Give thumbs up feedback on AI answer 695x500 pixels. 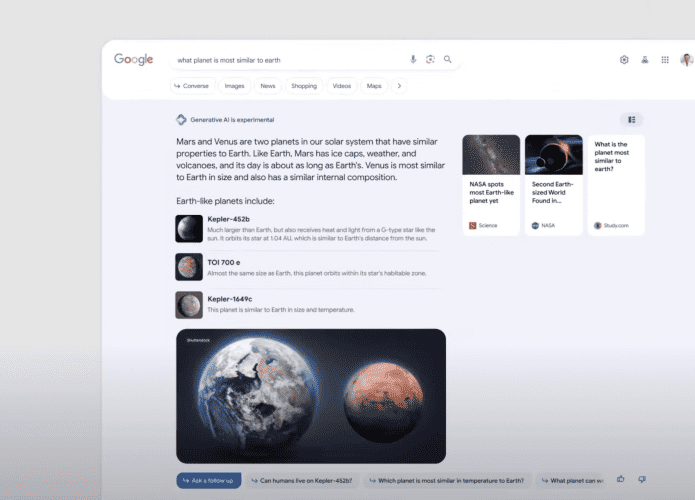621,479
